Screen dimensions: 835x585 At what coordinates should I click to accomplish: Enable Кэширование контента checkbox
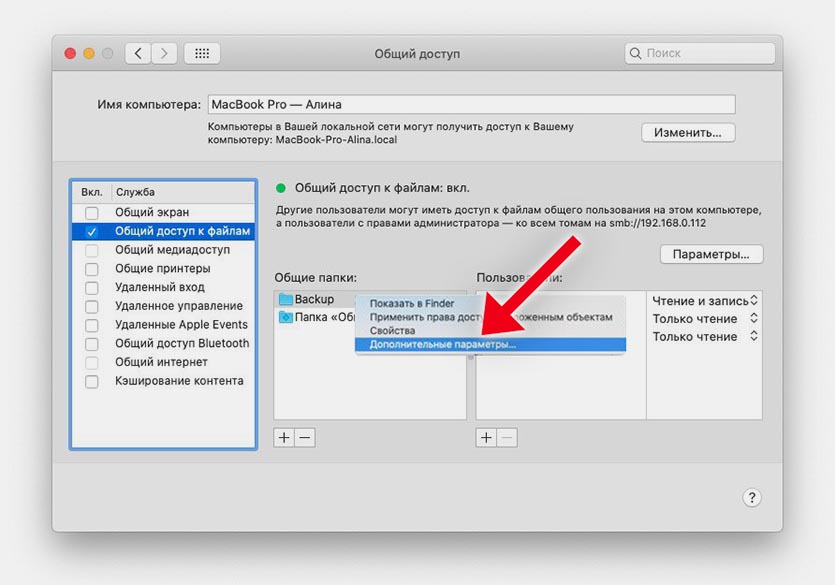[x=92, y=381]
